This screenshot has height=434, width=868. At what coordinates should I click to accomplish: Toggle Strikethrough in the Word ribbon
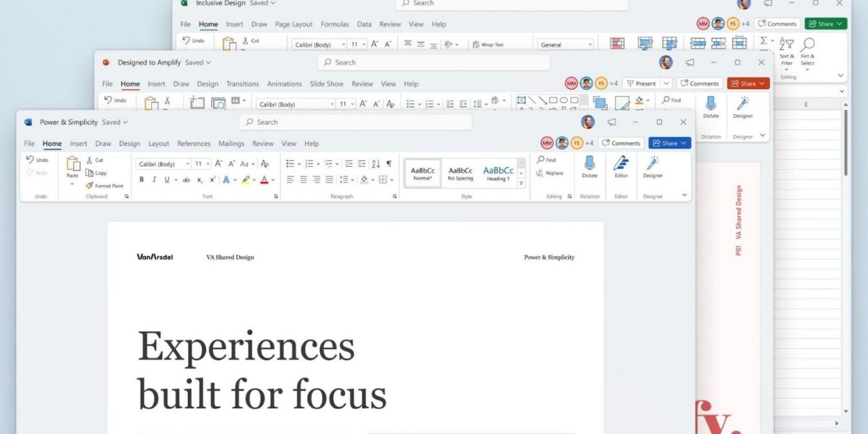[x=186, y=180]
